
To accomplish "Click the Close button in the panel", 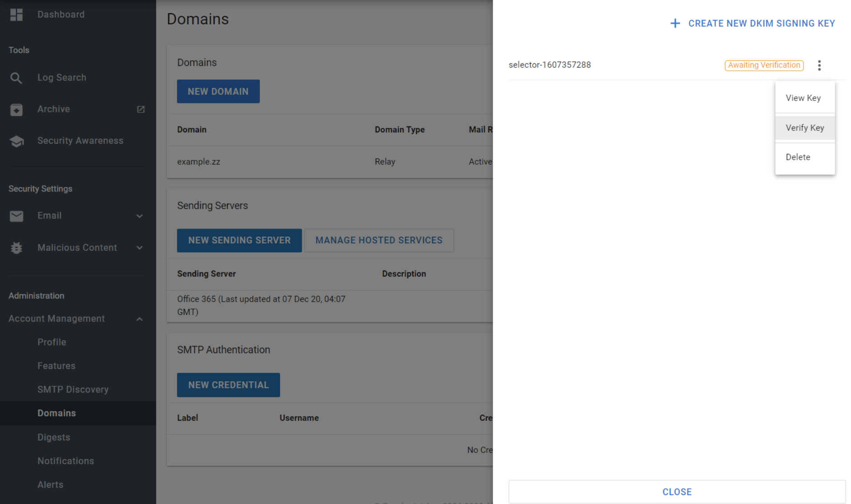I will click(x=677, y=492).
